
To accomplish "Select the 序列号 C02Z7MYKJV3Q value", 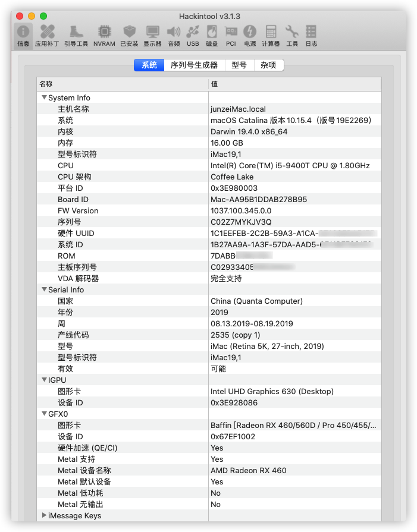I will [x=241, y=222].
